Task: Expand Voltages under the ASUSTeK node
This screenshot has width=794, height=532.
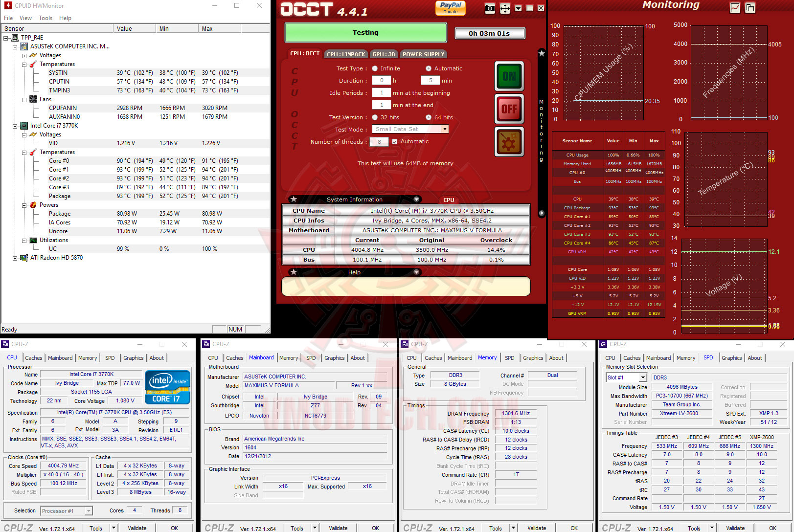Action: (x=24, y=55)
